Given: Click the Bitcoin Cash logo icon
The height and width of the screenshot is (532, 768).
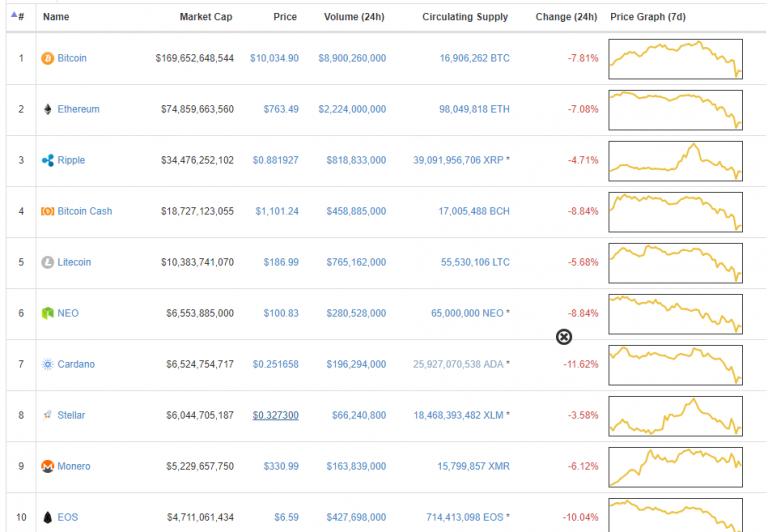Looking at the screenshot, I should 47,211.
